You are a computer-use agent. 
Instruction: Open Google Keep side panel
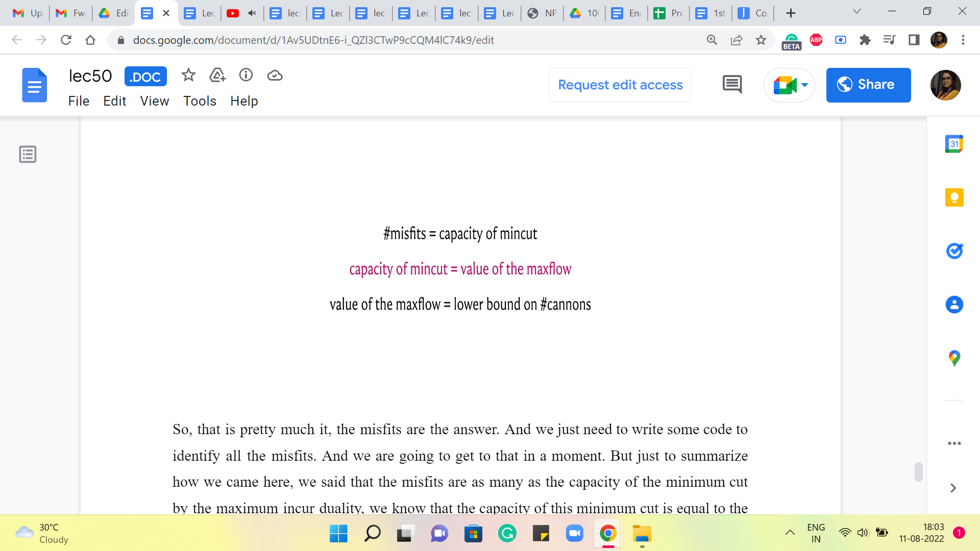pyautogui.click(x=953, y=197)
